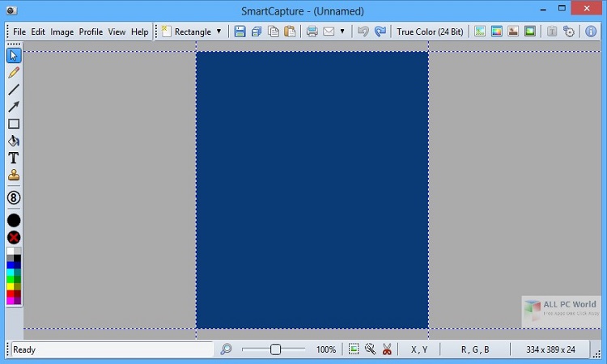Viewport: 607px width, 364px height.
Task: Toggle the Rectangle shape tool
Action: (14, 124)
